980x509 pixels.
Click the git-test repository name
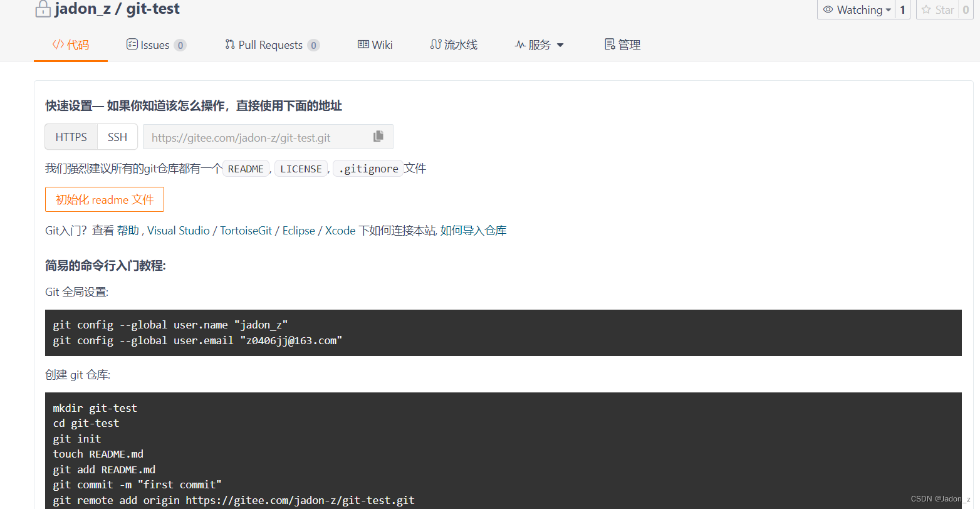153,9
